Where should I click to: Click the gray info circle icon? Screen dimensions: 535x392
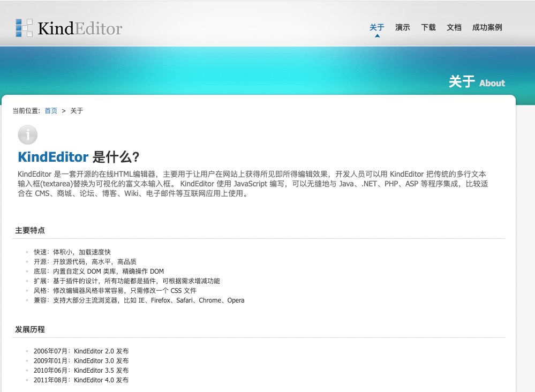pyautogui.click(x=28, y=135)
